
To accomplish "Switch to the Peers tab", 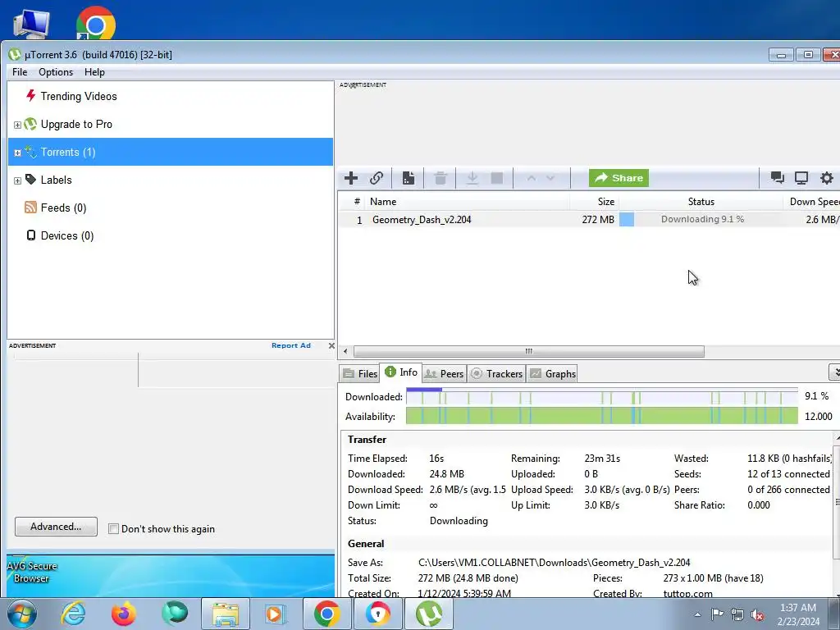I will pyautogui.click(x=444, y=373).
